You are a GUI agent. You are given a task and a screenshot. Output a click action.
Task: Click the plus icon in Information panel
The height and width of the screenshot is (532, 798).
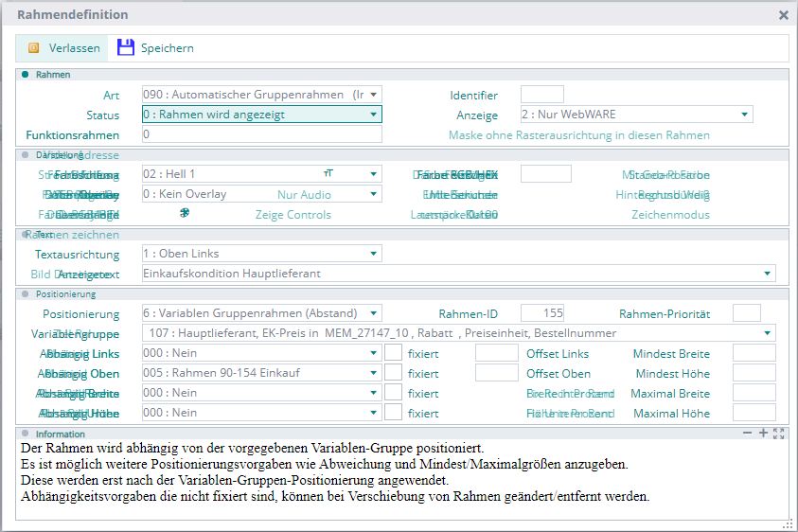pos(763,433)
